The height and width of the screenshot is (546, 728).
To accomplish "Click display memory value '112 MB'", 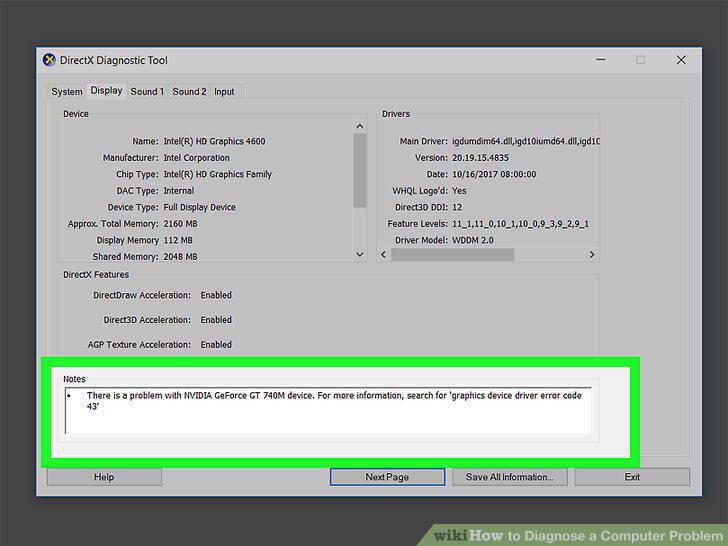I will pyautogui.click(x=178, y=240).
